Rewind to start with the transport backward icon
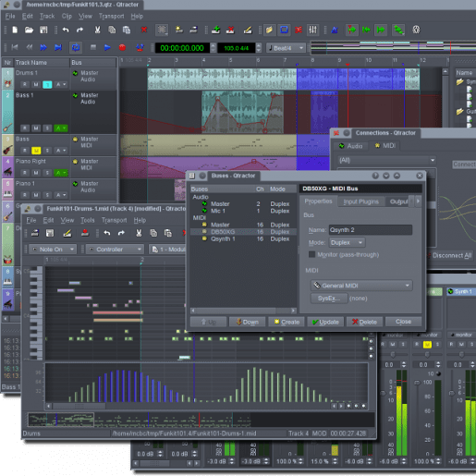 pyautogui.click(x=15, y=47)
